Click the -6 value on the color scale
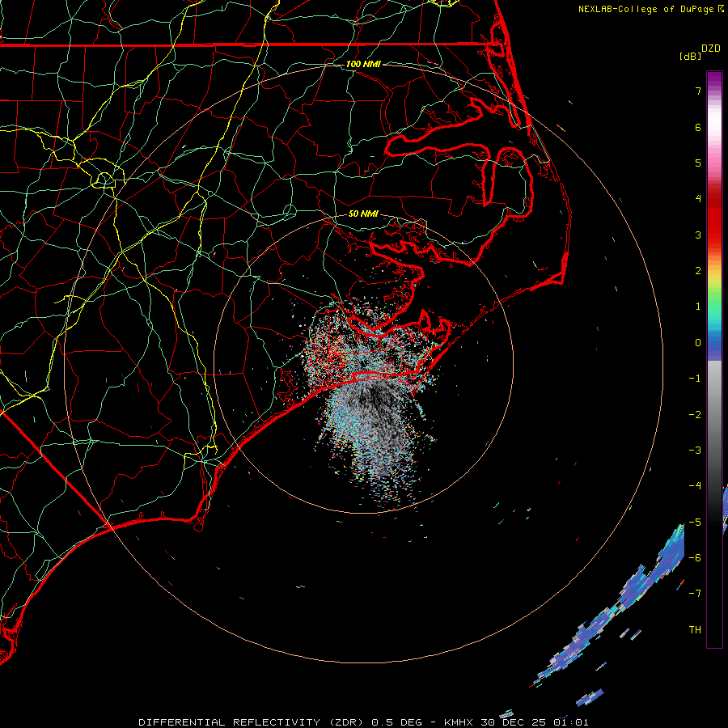 pyautogui.click(x=695, y=558)
